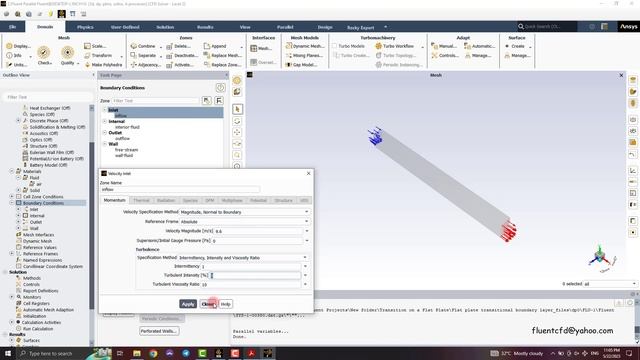Open Velocity Magnitude options arrow
This screenshot has height=360, width=640.
tap(307, 231)
